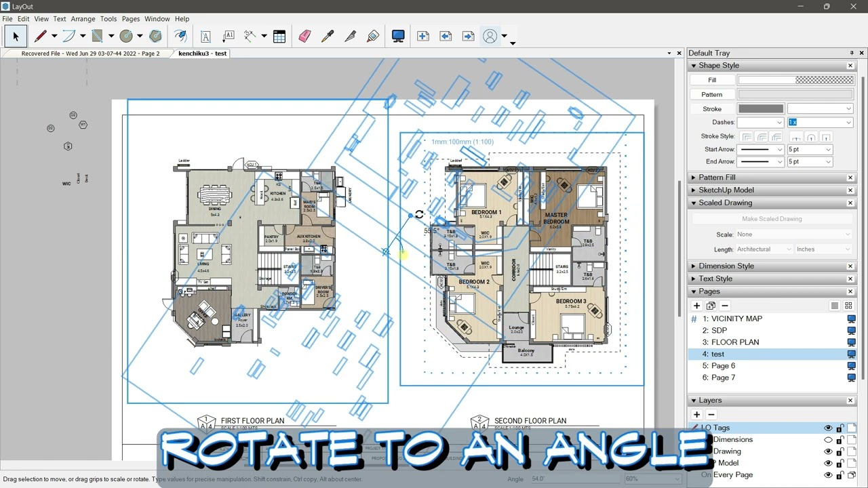Hide the Model layer
Screen dimensions: 868x488
(x=828, y=463)
